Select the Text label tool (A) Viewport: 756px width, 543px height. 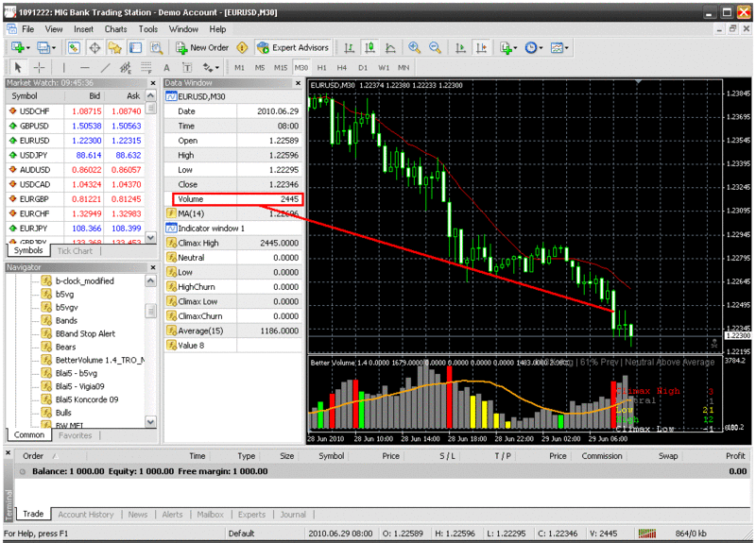click(x=166, y=68)
